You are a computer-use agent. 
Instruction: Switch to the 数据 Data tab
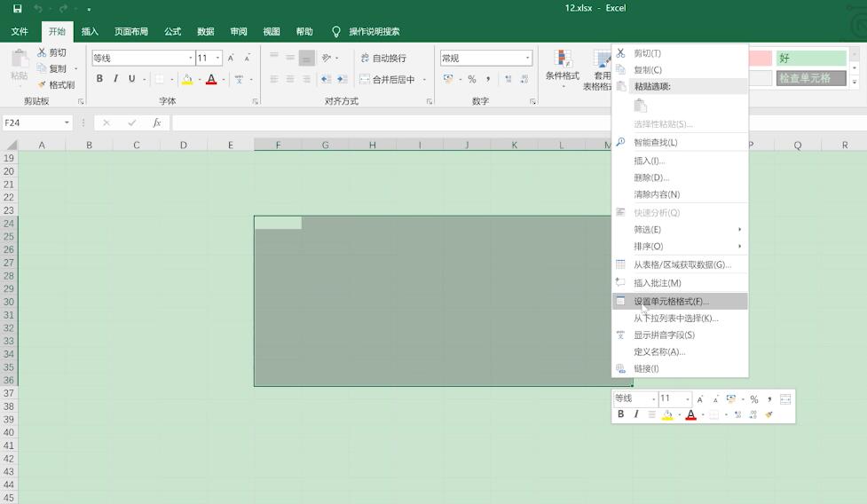point(206,32)
